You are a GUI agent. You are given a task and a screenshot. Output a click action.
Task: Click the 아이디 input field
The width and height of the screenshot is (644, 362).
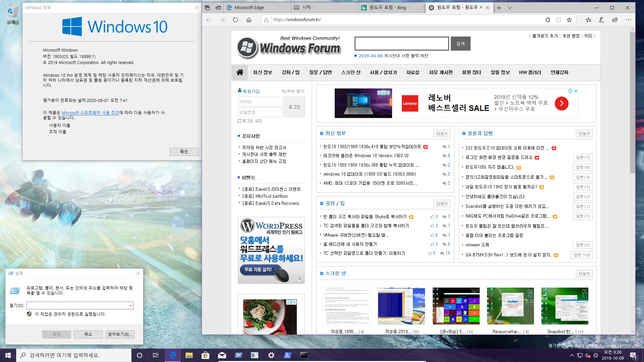260,102
